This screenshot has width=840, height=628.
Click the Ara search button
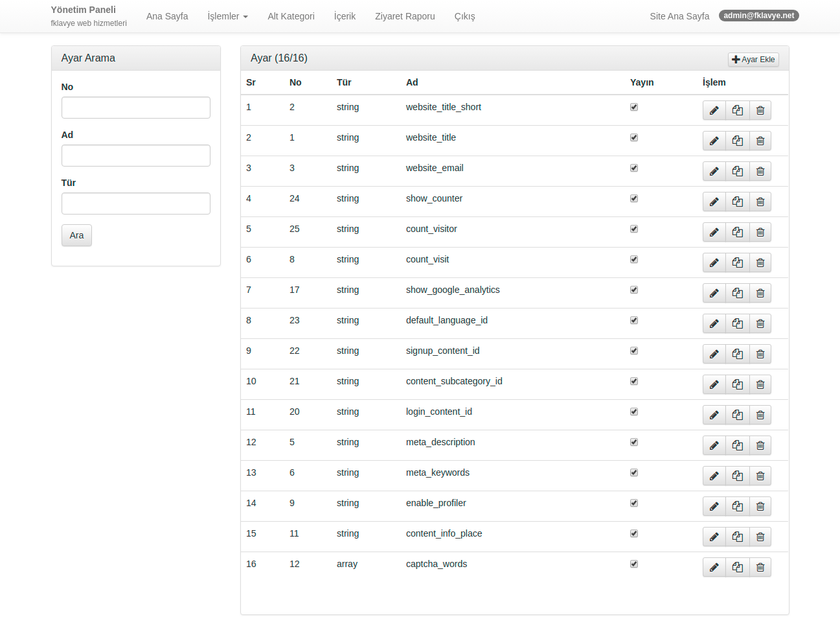(76, 235)
